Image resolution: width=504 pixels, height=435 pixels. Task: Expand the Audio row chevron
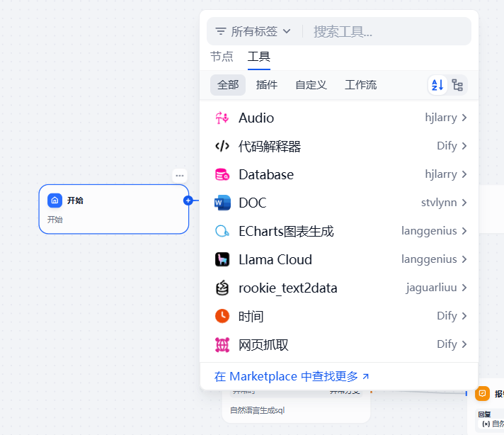tap(464, 118)
